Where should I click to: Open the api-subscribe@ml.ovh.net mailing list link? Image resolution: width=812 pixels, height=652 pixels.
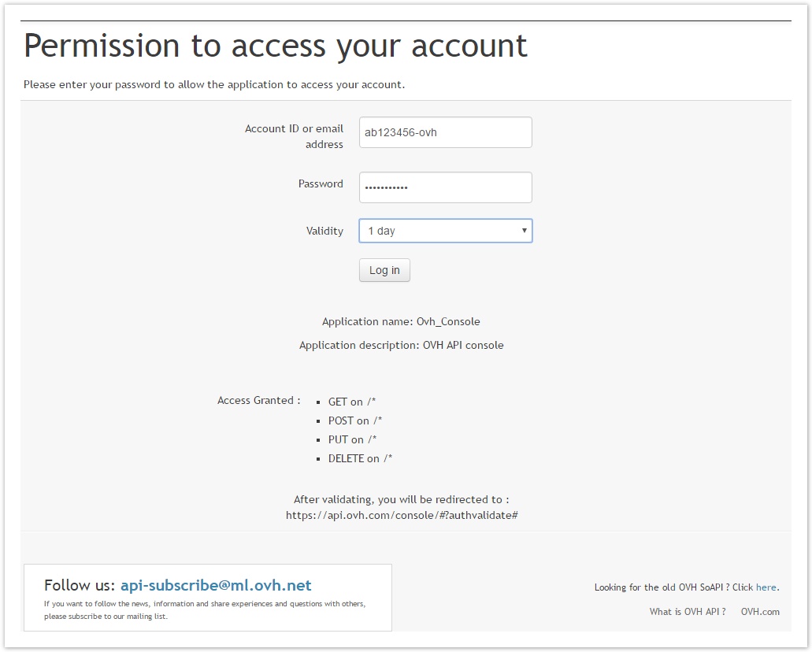(216, 585)
